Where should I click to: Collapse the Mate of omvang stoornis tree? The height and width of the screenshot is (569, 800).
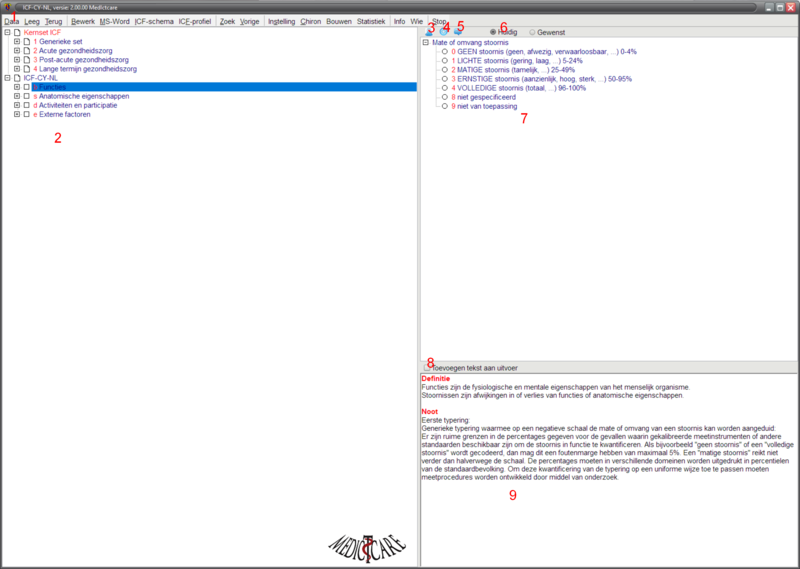point(426,43)
